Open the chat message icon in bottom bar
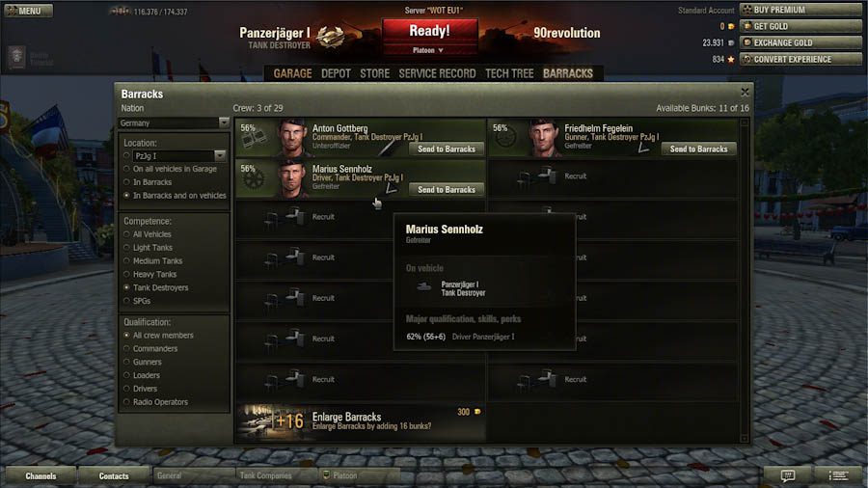 (x=787, y=475)
